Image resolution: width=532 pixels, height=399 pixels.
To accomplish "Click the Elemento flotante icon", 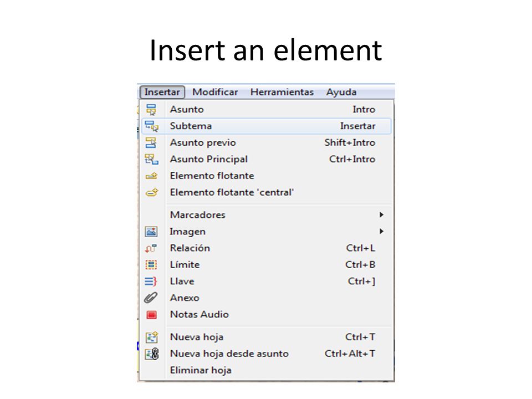I will coord(151,176).
